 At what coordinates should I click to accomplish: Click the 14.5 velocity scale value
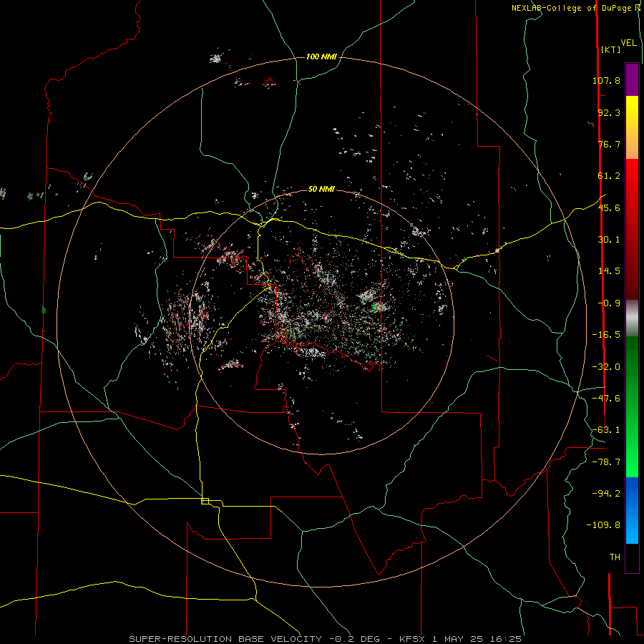pos(609,271)
